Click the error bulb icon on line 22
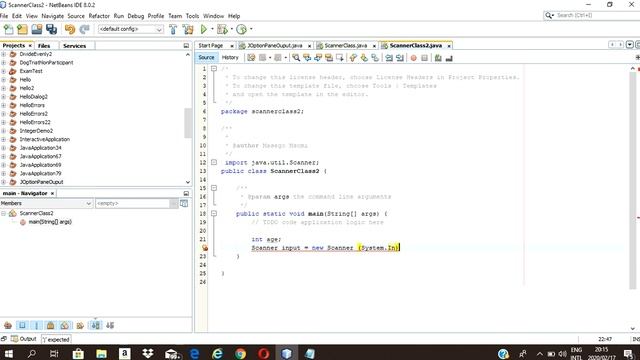Viewport: 640px width, 360px height. [x=205, y=248]
